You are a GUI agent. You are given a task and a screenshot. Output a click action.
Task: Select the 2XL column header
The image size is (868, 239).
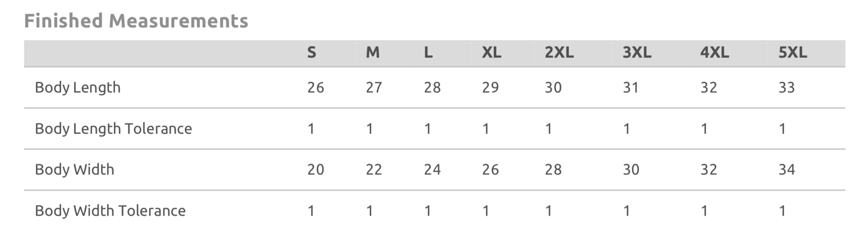click(559, 53)
